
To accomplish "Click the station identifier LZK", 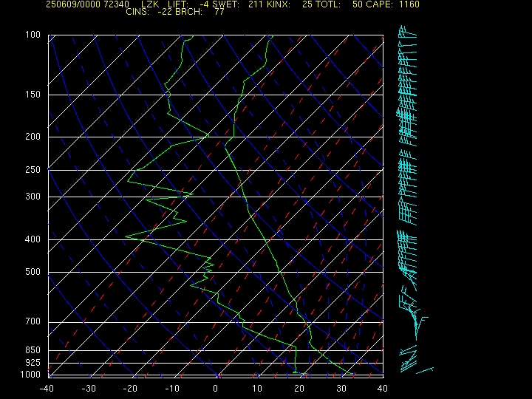I will 149,4.
